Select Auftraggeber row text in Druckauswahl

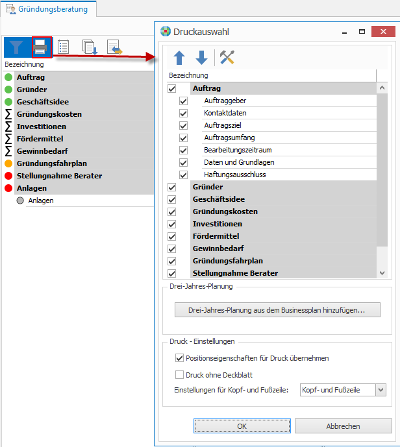pos(225,101)
